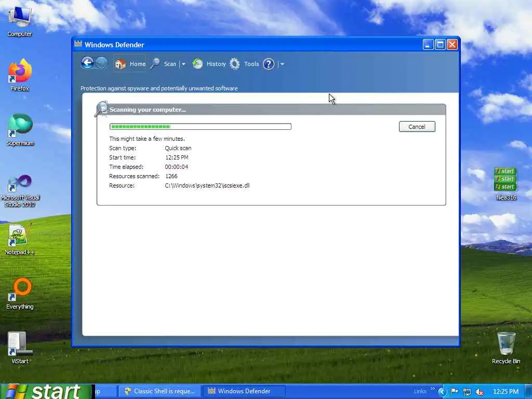The width and height of the screenshot is (532, 399).
Task: Select the filea316 desktop icon
Action: [x=506, y=183]
